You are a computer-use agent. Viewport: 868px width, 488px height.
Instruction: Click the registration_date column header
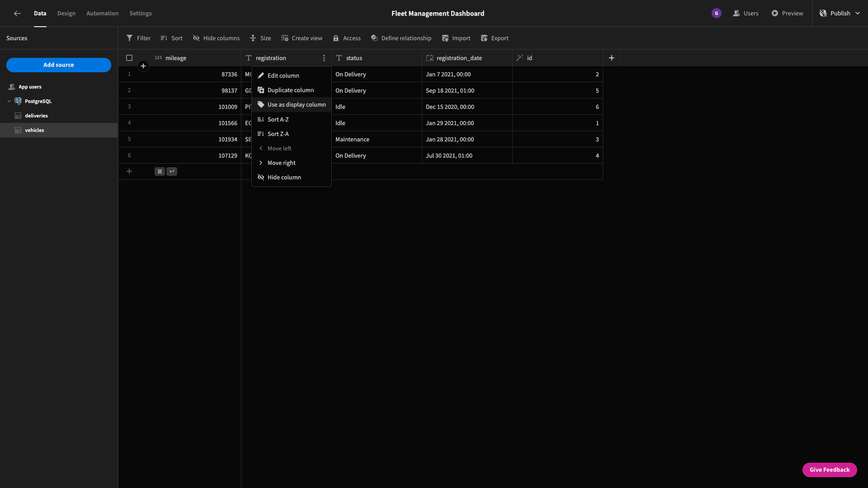(467, 58)
